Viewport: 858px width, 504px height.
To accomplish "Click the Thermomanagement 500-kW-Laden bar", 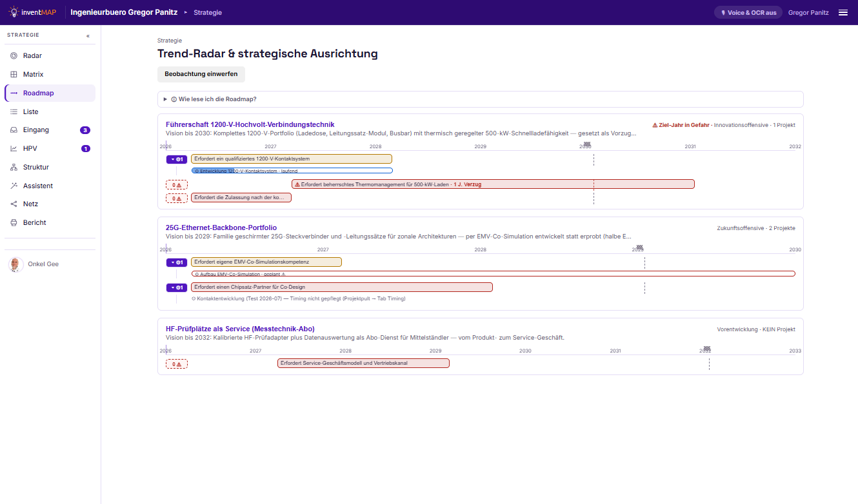I will point(493,184).
